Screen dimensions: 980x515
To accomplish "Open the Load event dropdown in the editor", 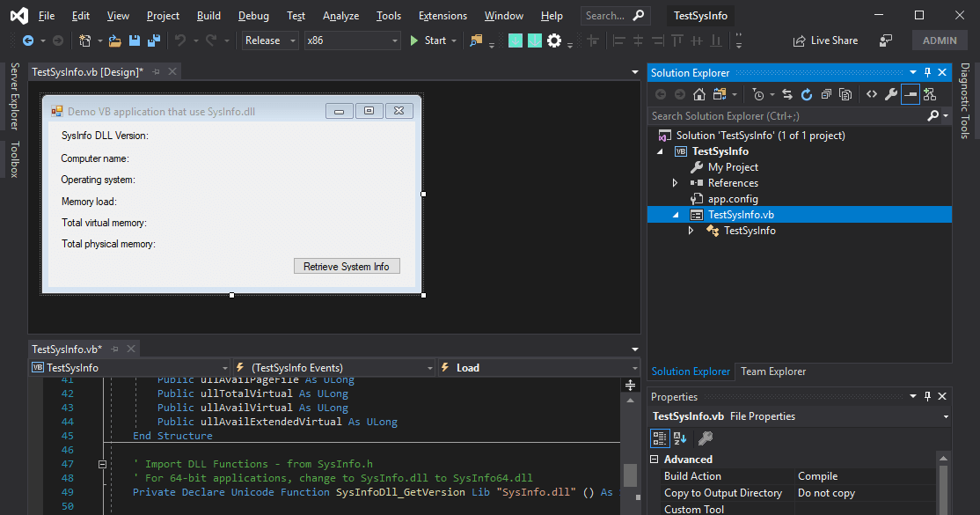I will [x=539, y=369].
